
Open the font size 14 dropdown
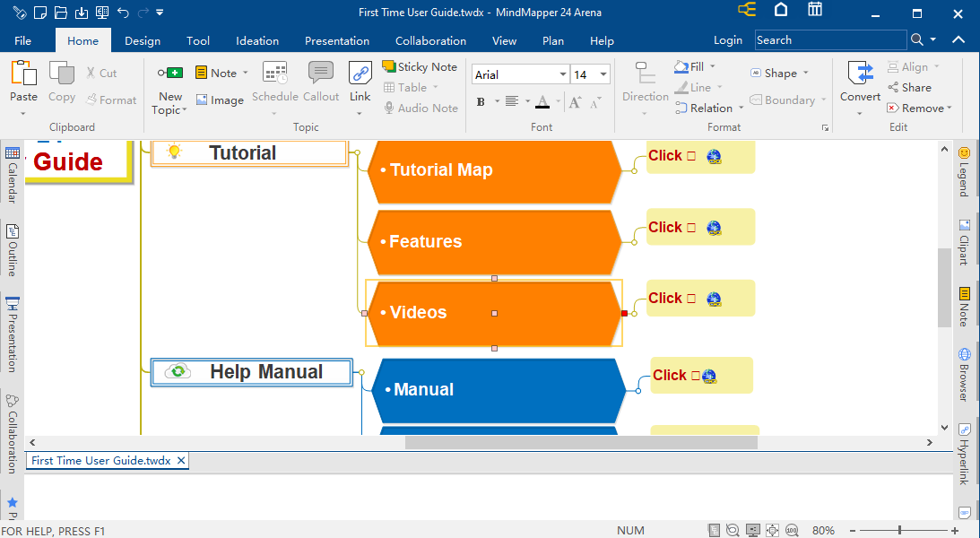(x=603, y=75)
